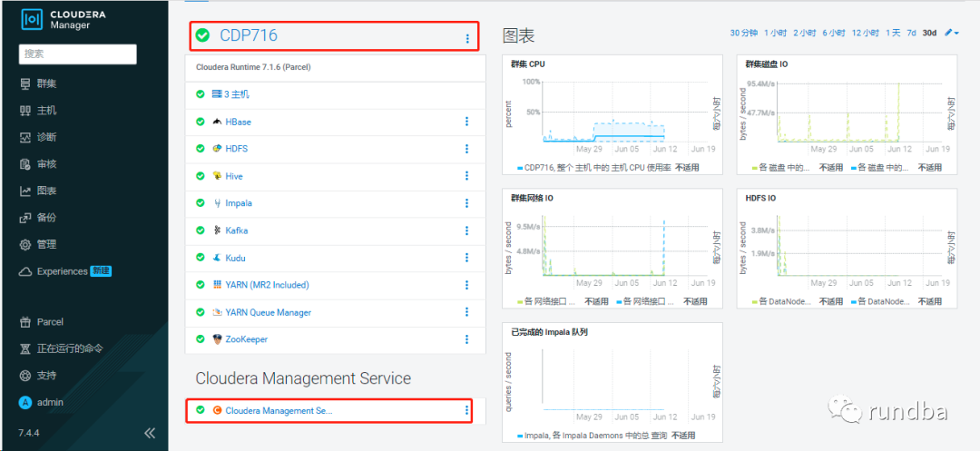The width and height of the screenshot is (980, 451).
Task: Open the Cloudera Management Service actions menu
Action: 467,410
